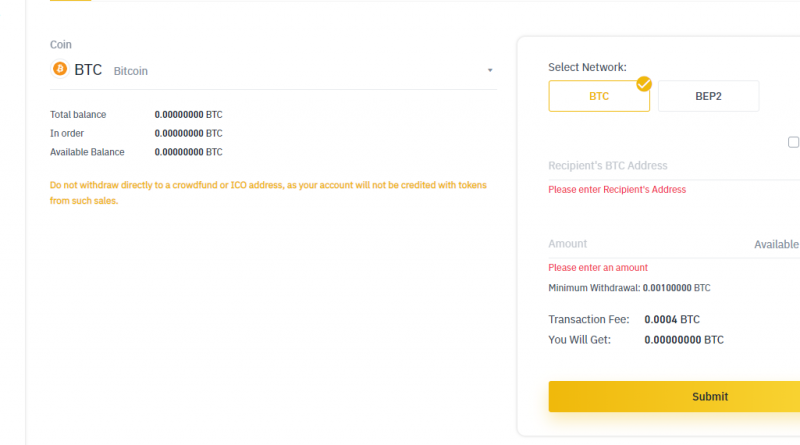Click the Available label in the amount field
The width and height of the screenshot is (800, 445).
click(x=777, y=244)
